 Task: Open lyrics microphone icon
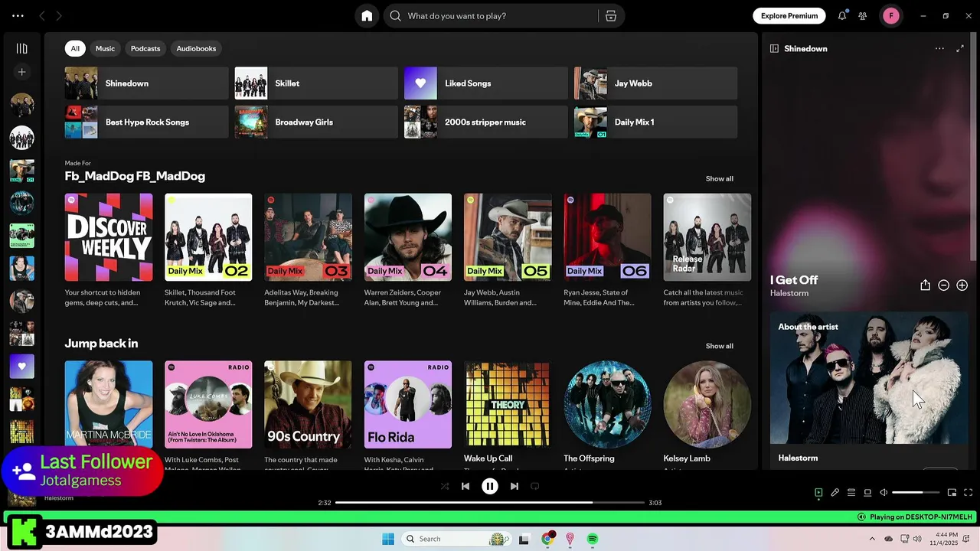click(x=835, y=493)
